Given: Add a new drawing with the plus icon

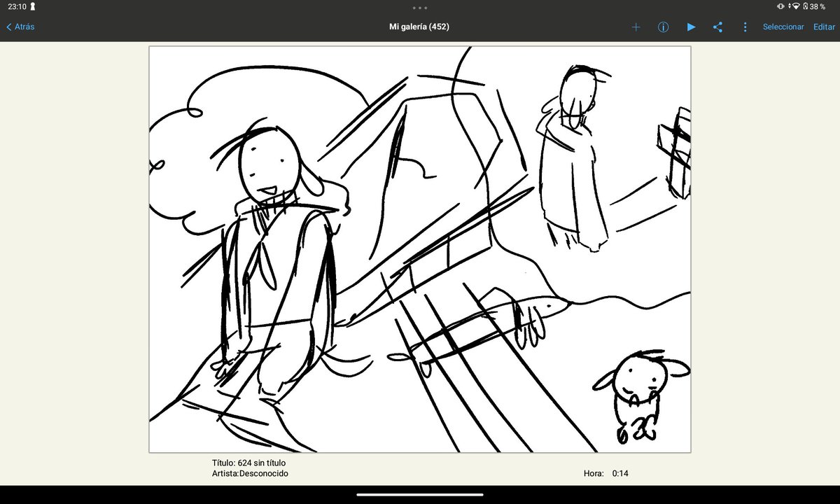Looking at the screenshot, I should point(636,27).
